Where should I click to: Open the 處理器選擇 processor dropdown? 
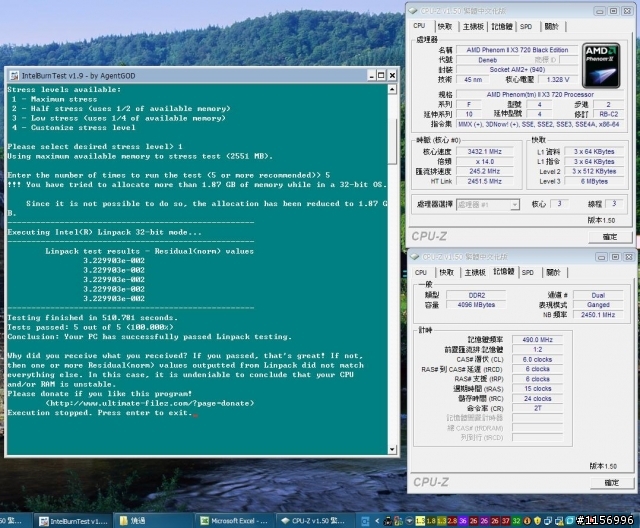515,204
